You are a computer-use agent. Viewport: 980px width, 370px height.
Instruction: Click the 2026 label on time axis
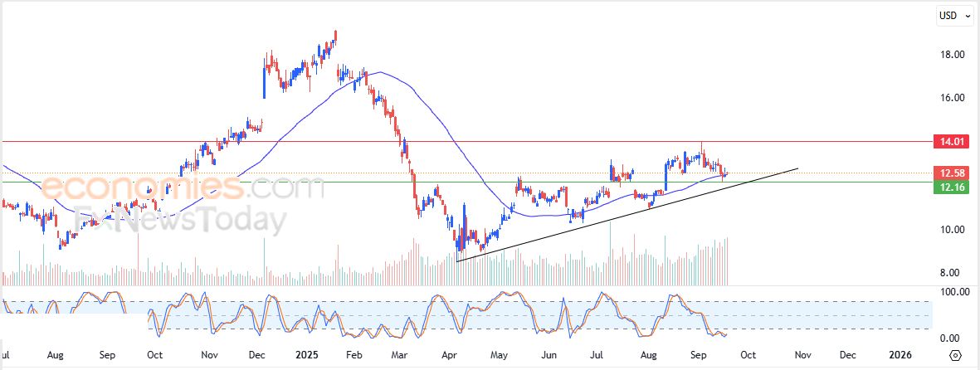coord(900,354)
